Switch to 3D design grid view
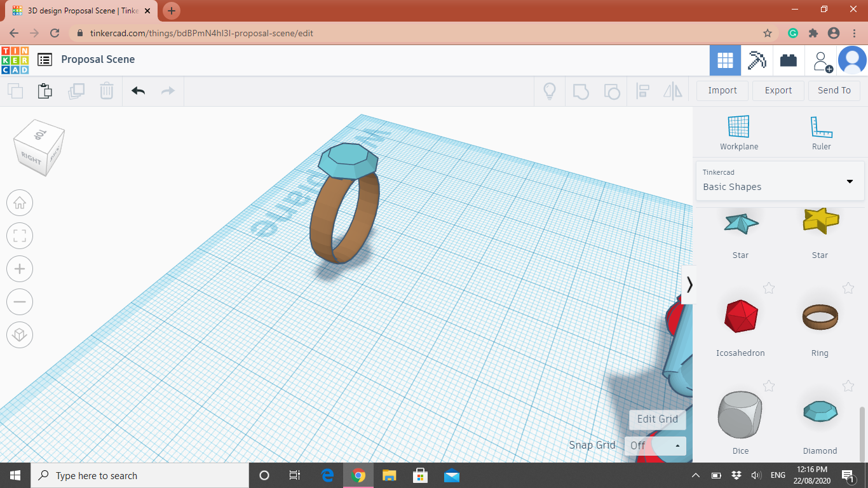Screen dimensions: 868x488 tap(725, 60)
